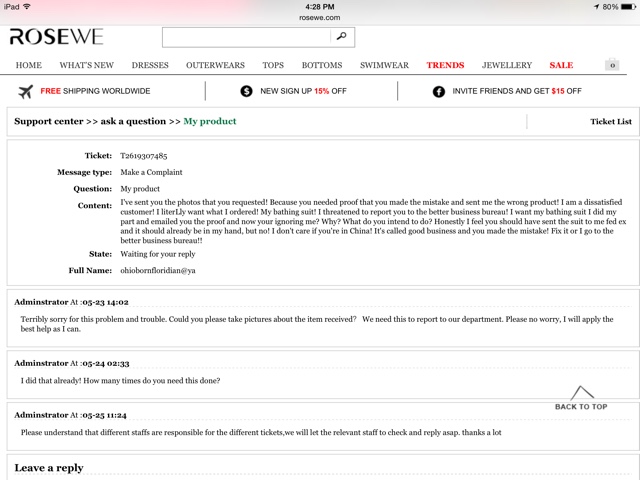Screen dimensions: 640x480
Task: Click NEW SIGN UP 15% OFF text
Action: click(x=303, y=91)
